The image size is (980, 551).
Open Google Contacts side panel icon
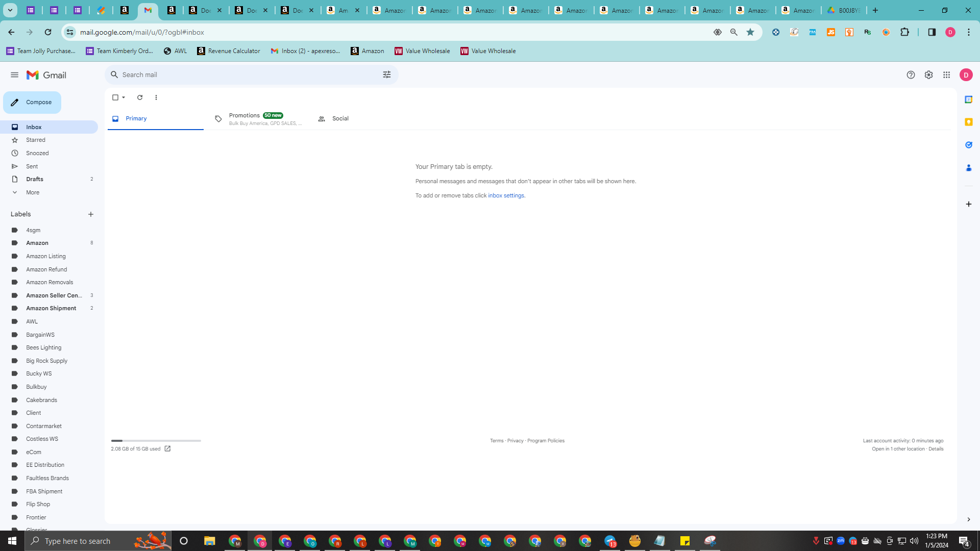[x=968, y=168]
